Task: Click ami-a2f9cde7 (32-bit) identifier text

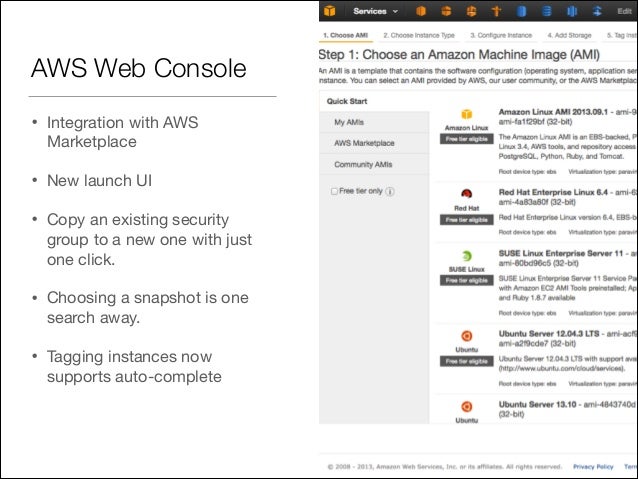Action: click(x=537, y=343)
